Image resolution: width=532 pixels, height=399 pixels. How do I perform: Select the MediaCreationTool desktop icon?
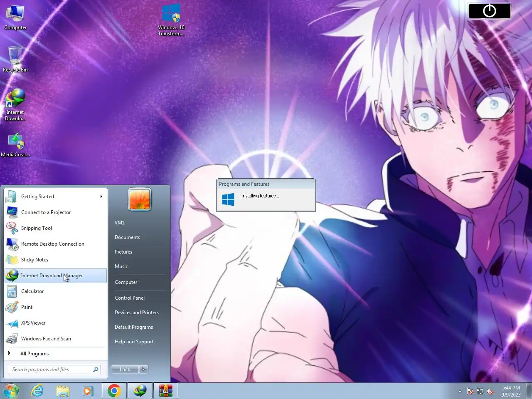15,145
